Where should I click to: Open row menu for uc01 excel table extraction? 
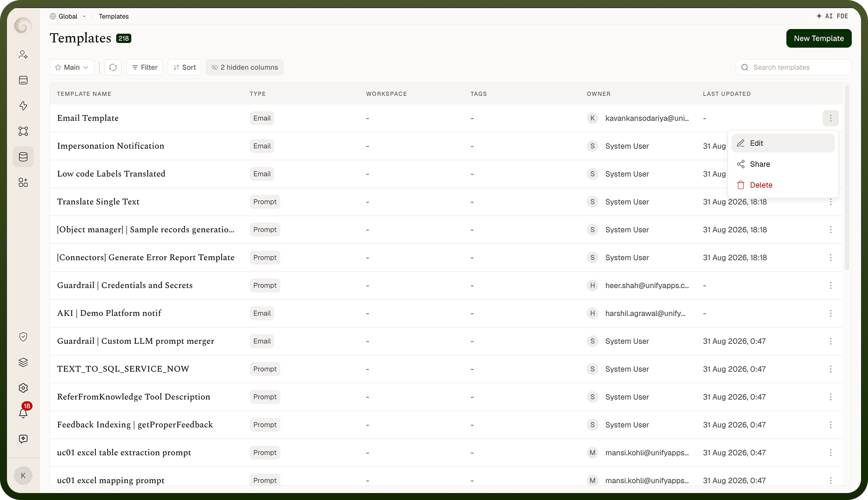click(831, 453)
